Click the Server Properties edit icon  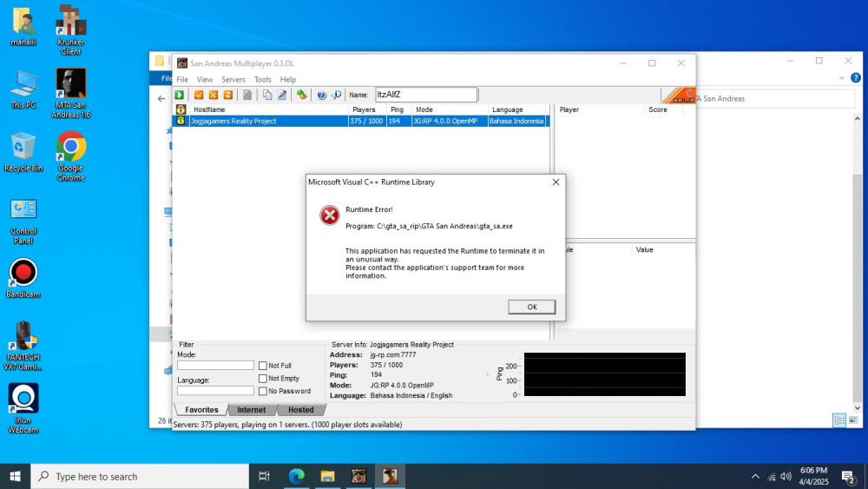click(x=282, y=95)
